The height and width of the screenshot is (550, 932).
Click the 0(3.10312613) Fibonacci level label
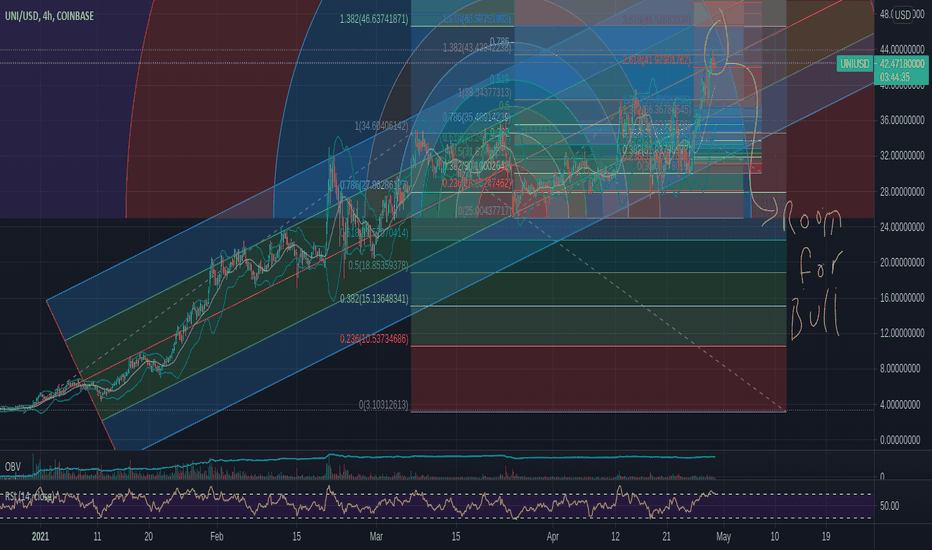click(383, 404)
